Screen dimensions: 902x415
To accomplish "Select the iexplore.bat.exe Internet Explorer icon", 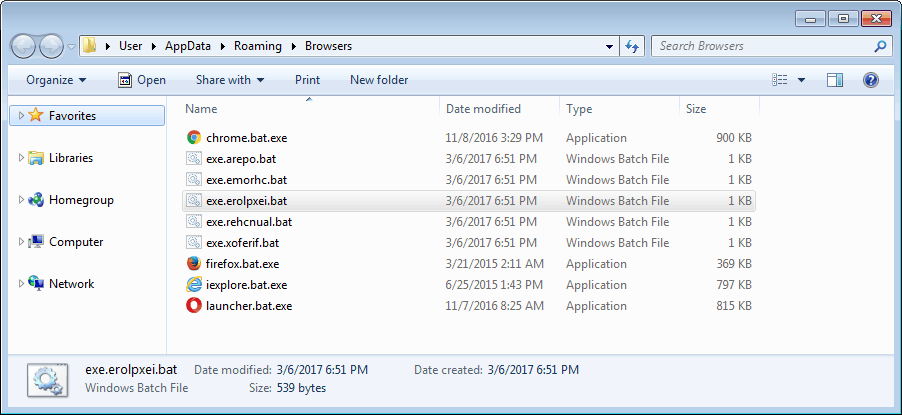I will tap(194, 284).
